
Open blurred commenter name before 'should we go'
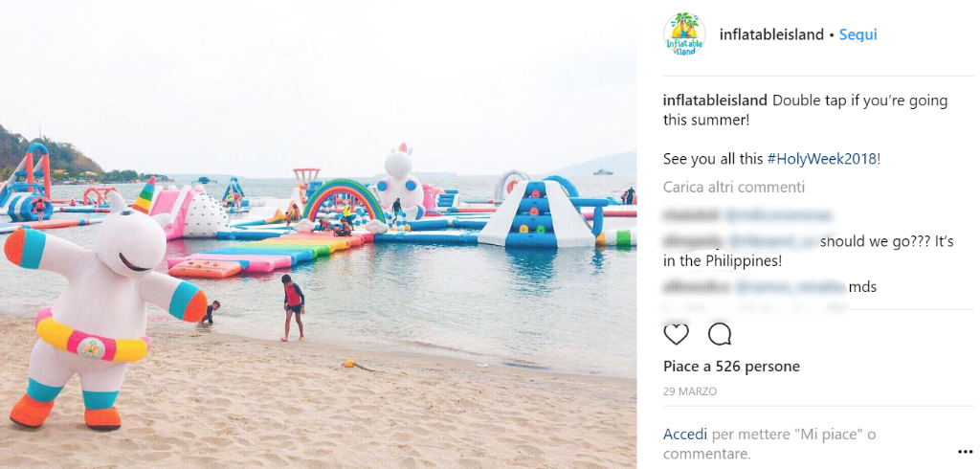(x=693, y=242)
